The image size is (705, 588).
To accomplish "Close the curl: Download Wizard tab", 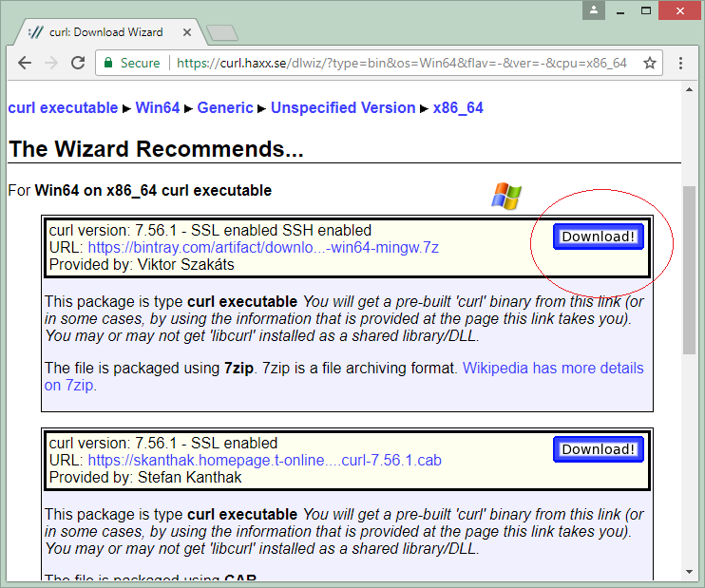I will [187, 32].
